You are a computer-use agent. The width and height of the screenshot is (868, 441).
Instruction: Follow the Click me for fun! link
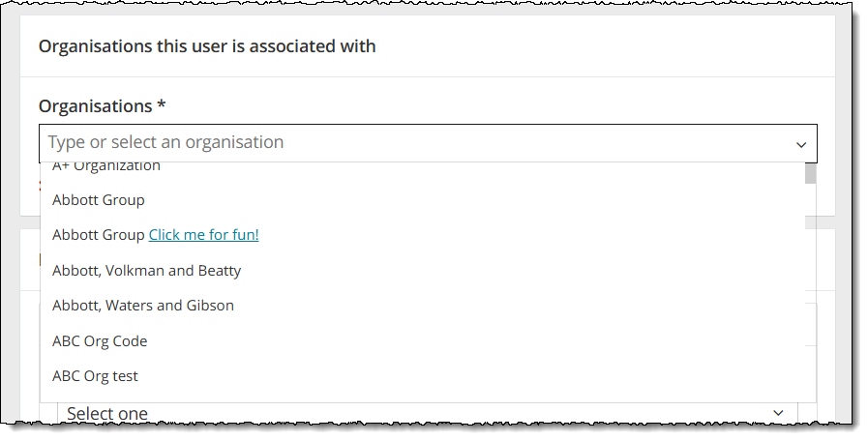click(x=204, y=235)
